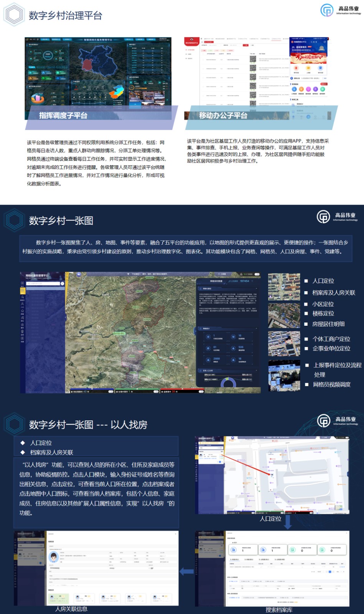Click the person marker on the street map
Viewport: 364px width, 614px height.
coord(272,475)
